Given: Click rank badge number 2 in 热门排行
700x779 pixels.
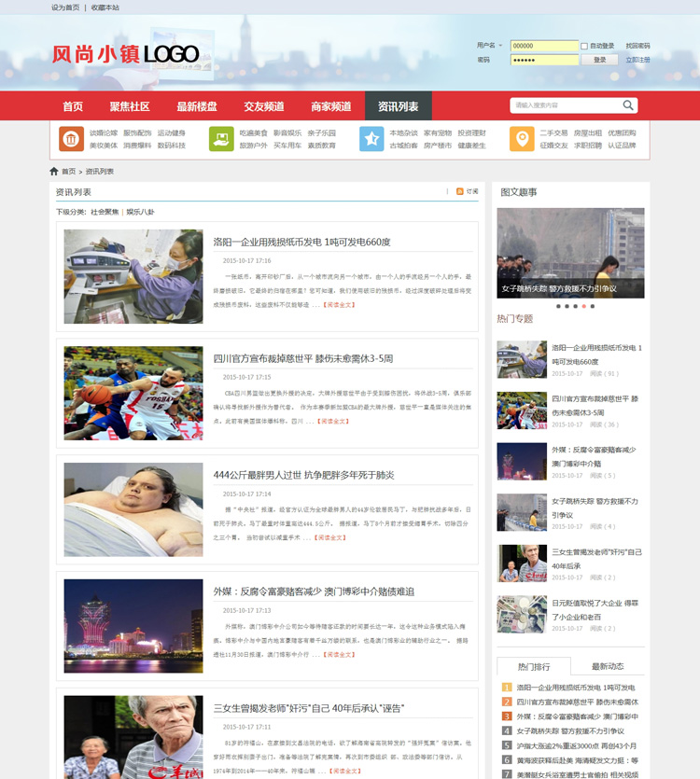Looking at the screenshot, I should pos(507,702).
